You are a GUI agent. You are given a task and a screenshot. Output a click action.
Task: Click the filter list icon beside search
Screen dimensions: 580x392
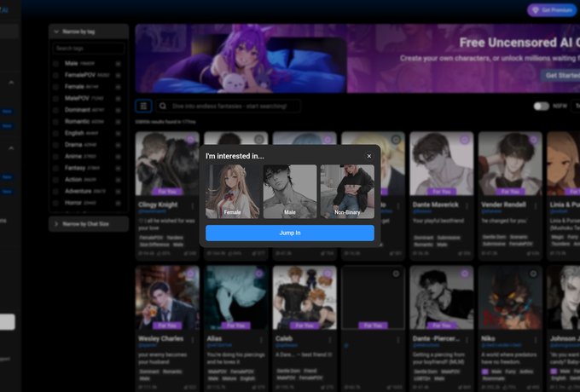144,107
